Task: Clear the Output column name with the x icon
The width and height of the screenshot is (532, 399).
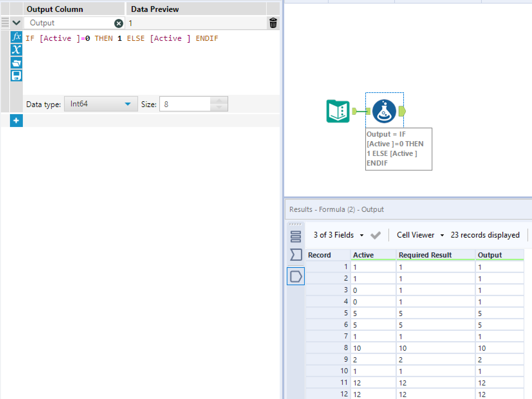Action: pyautogui.click(x=119, y=23)
